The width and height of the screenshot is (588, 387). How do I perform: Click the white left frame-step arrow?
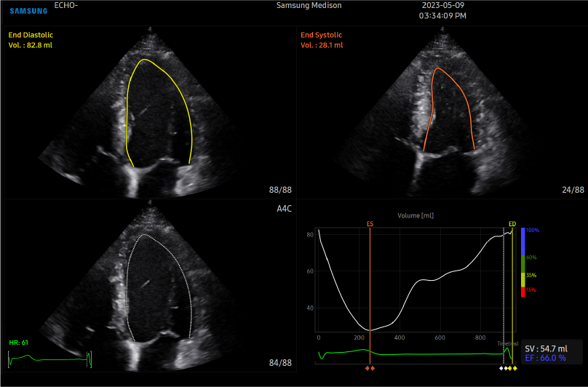(x=501, y=368)
